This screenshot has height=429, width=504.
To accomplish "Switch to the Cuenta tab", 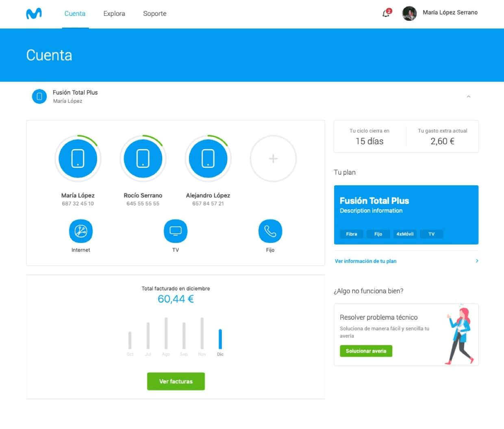I will [x=75, y=13].
